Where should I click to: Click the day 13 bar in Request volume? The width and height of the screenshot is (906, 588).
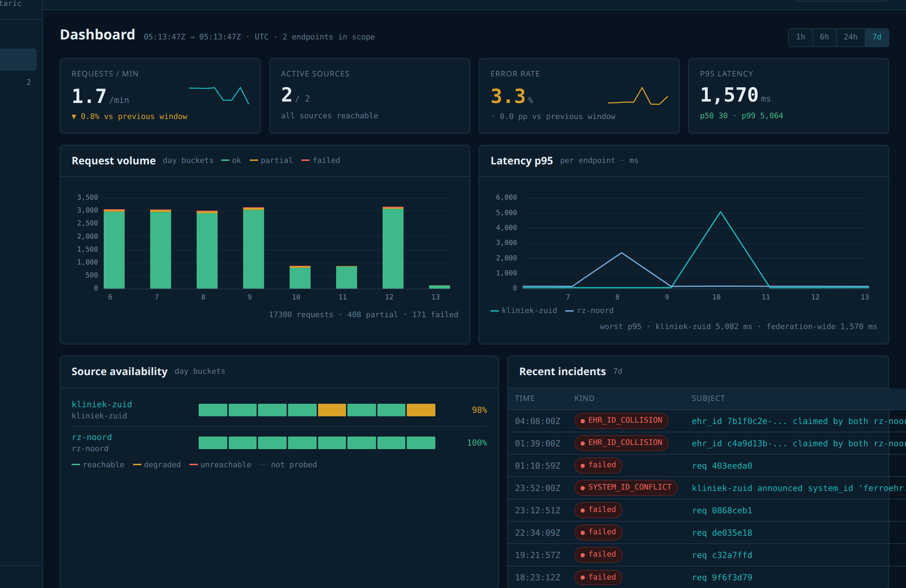point(439,286)
